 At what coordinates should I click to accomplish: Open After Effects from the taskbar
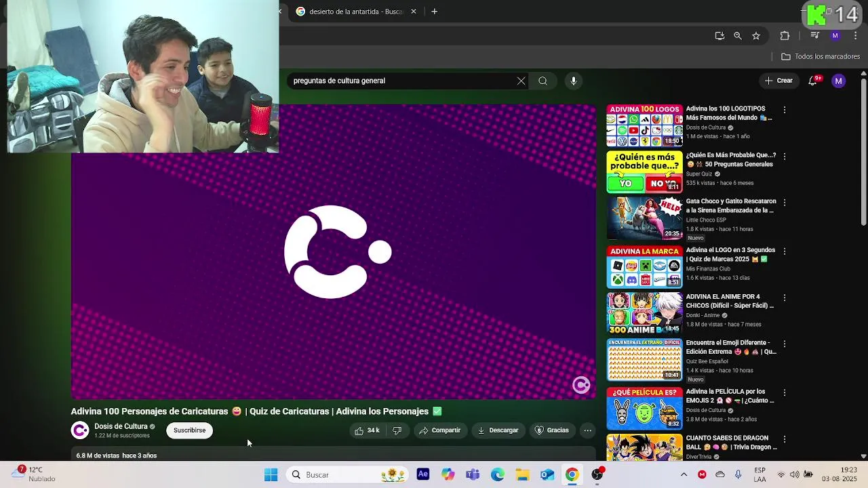point(423,475)
